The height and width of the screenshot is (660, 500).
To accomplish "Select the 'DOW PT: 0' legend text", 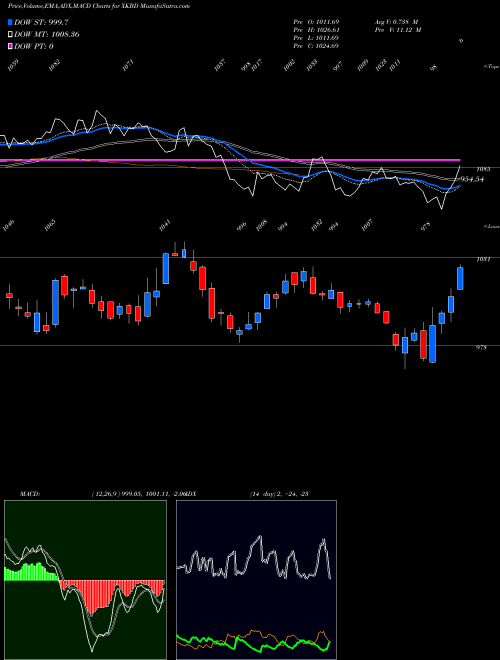I will [x=34, y=46].
